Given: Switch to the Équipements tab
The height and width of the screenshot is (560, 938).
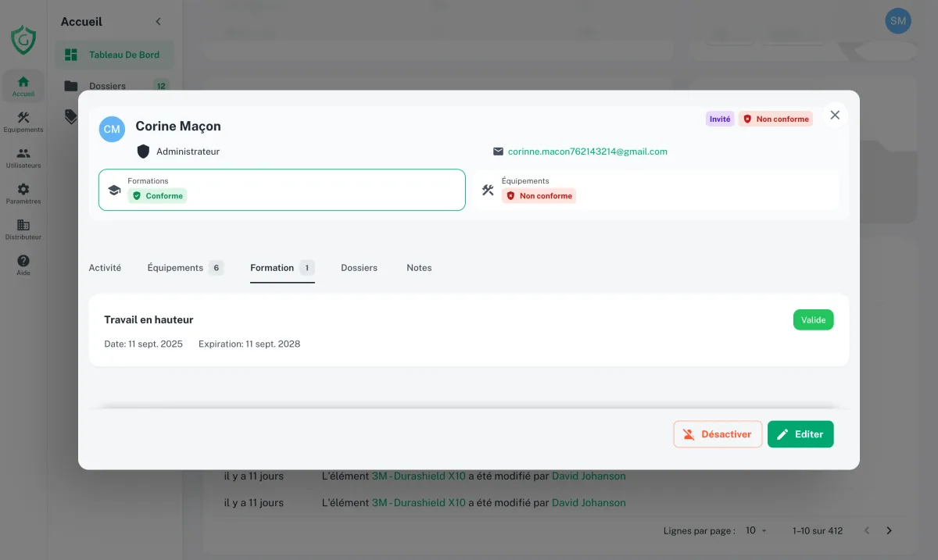Looking at the screenshot, I should point(185,268).
